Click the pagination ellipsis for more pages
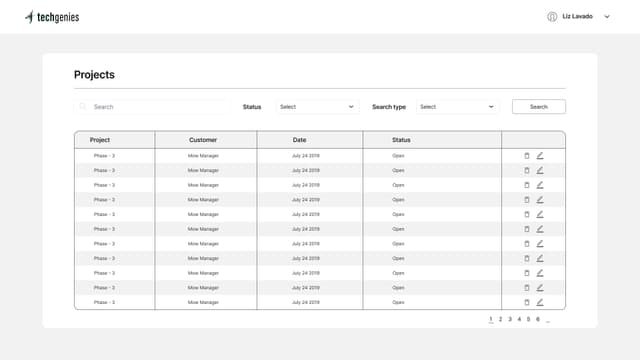640x360 pixels. click(548, 321)
